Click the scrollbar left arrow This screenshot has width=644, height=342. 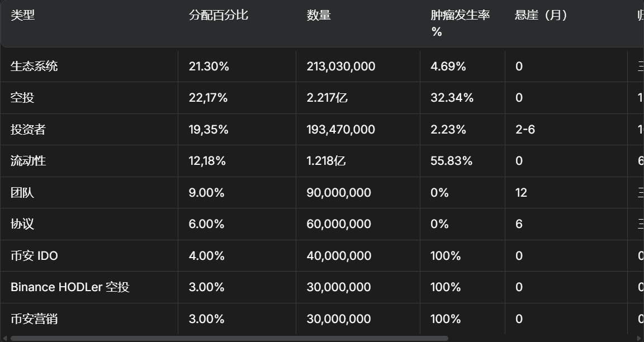(x=4, y=338)
